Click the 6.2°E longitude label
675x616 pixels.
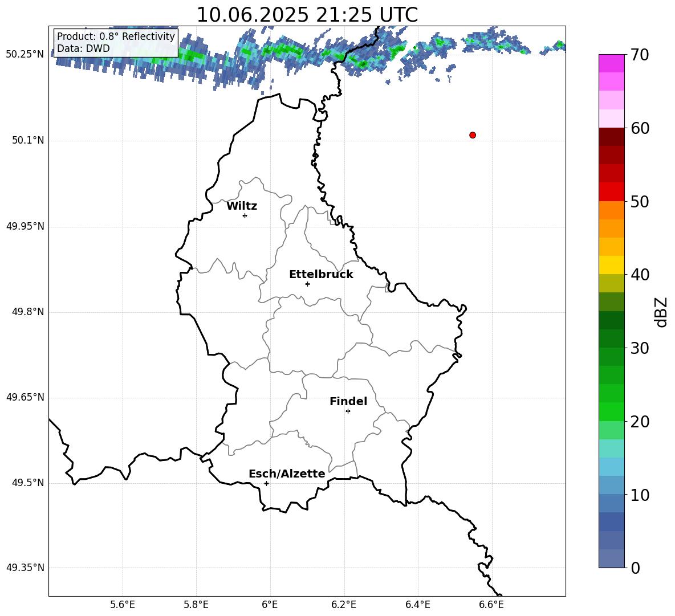(x=344, y=605)
